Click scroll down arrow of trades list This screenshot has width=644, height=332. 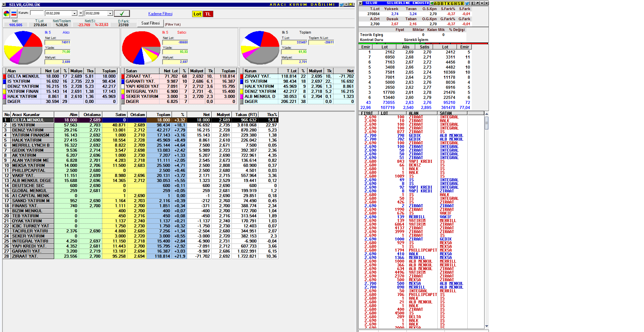[x=487, y=326]
